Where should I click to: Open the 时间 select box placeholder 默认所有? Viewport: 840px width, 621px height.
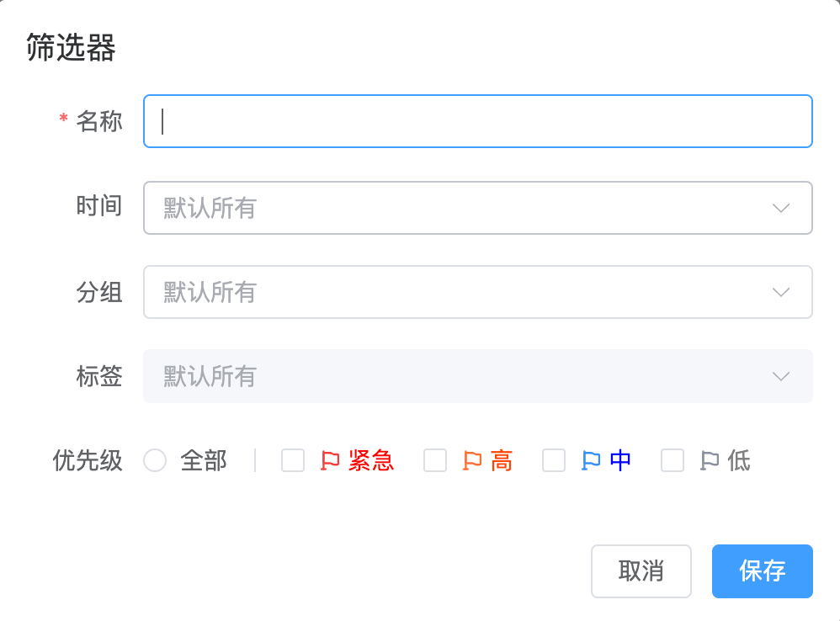click(210, 208)
